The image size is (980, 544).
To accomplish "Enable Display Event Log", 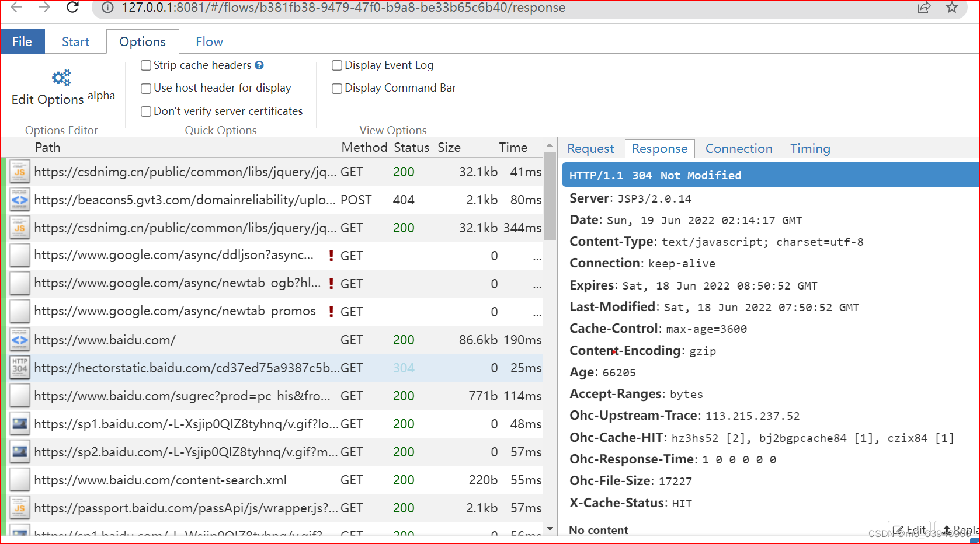I will pyautogui.click(x=336, y=65).
